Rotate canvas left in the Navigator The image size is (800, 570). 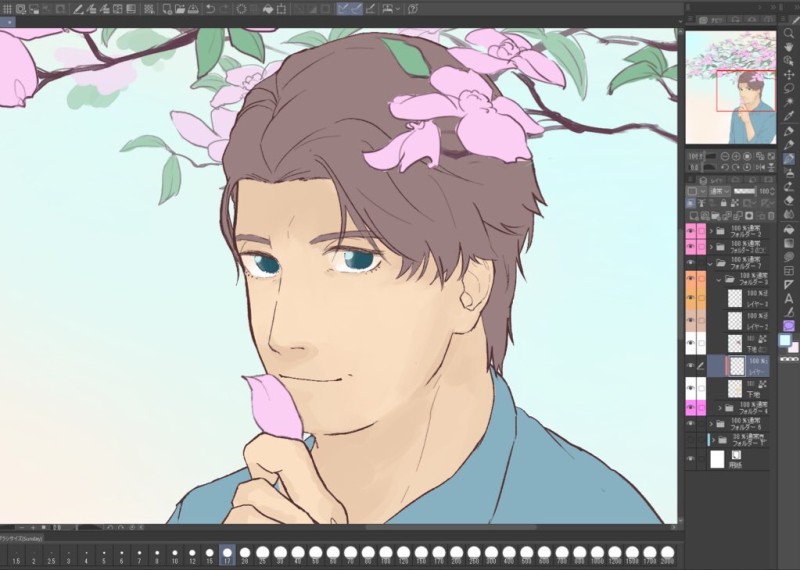tap(724, 167)
